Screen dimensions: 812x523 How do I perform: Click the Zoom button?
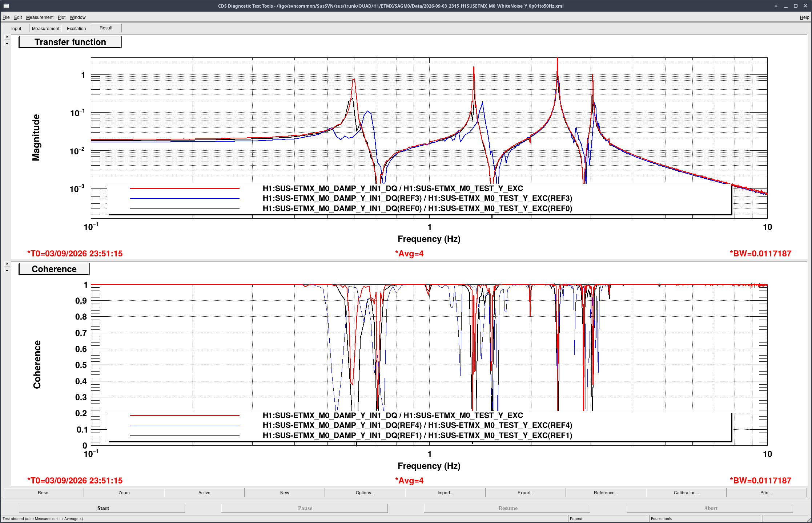124,493
